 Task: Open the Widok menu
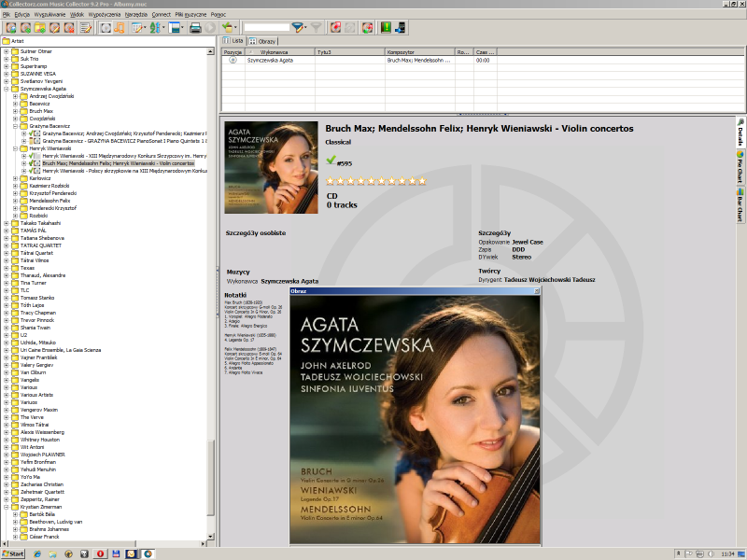click(x=78, y=15)
